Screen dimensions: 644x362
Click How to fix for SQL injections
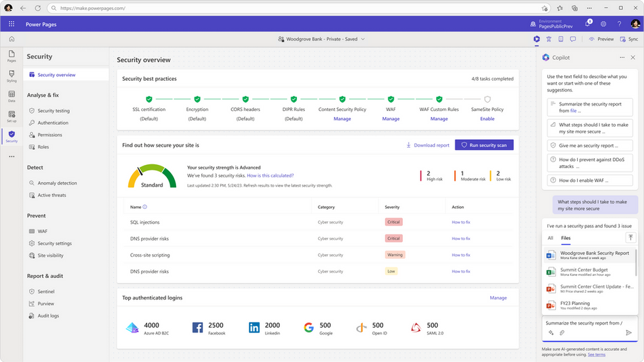[x=461, y=222]
